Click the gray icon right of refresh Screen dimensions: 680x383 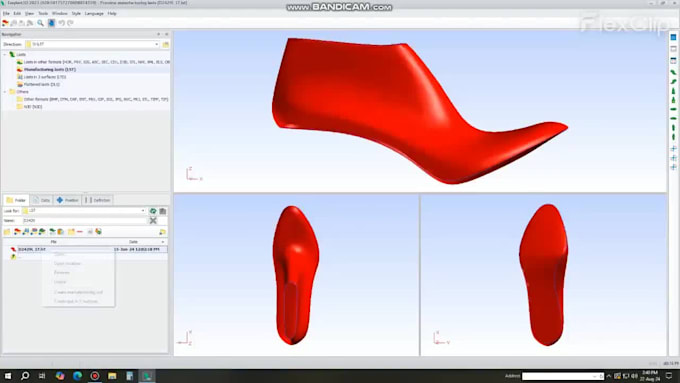pyautogui.click(x=163, y=211)
